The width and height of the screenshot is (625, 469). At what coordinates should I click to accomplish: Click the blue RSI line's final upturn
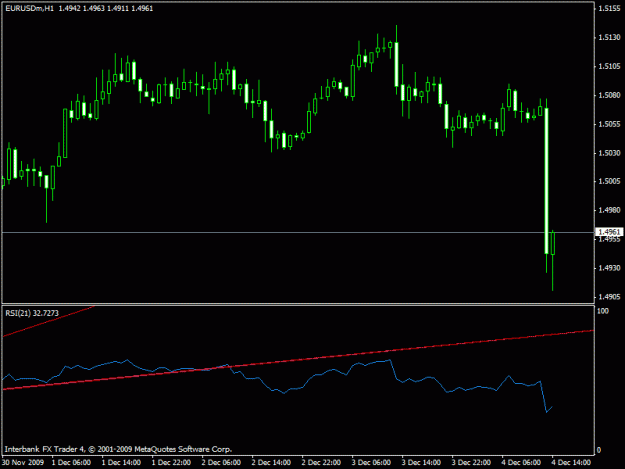click(549, 409)
